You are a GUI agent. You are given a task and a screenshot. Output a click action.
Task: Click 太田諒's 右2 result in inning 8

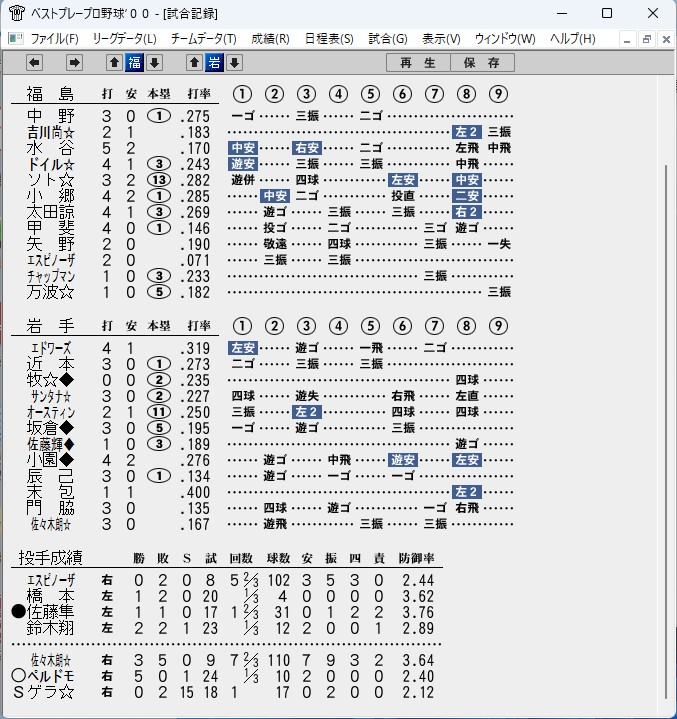[x=467, y=212]
